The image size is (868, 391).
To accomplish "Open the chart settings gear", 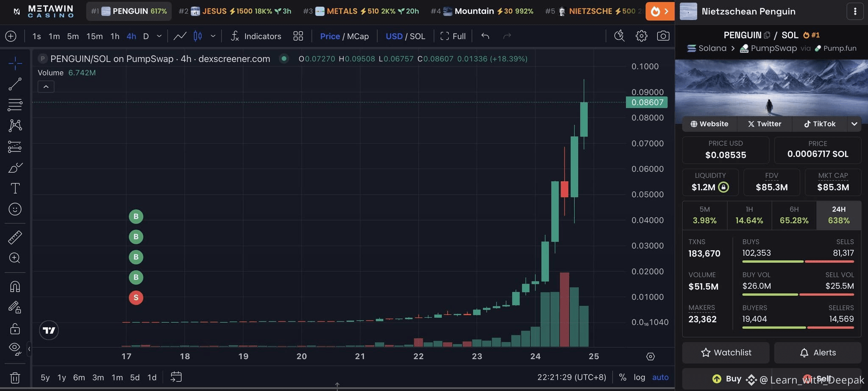I will coord(642,36).
